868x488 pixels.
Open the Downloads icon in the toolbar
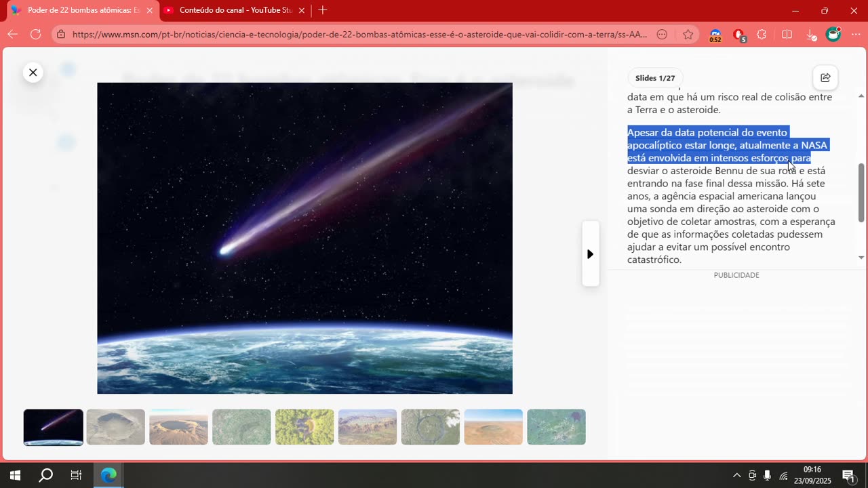811,35
